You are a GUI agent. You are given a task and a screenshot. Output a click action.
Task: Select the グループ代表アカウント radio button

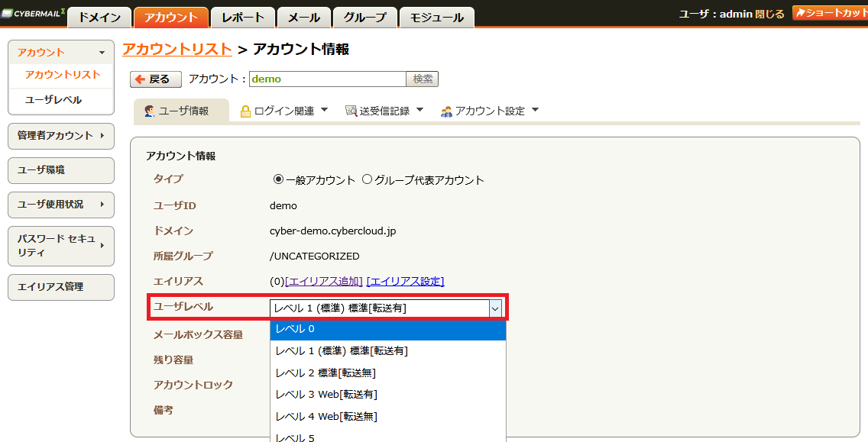pos(367,179)
